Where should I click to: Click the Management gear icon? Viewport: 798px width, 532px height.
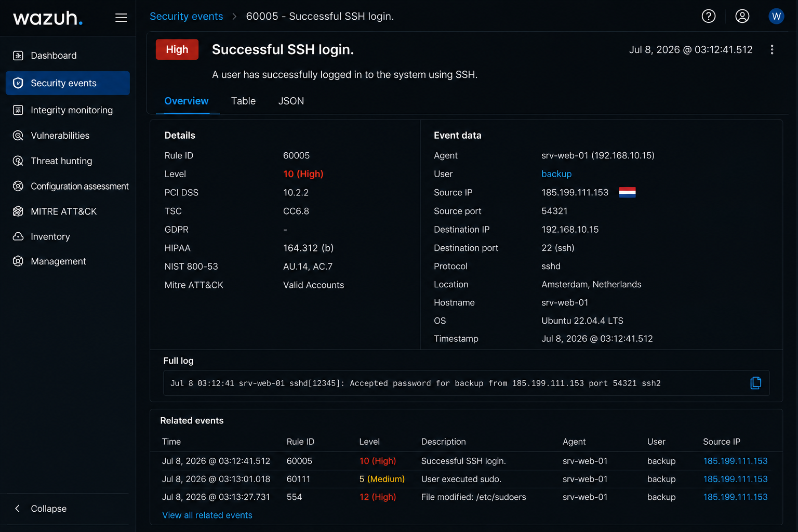point(18,261)
